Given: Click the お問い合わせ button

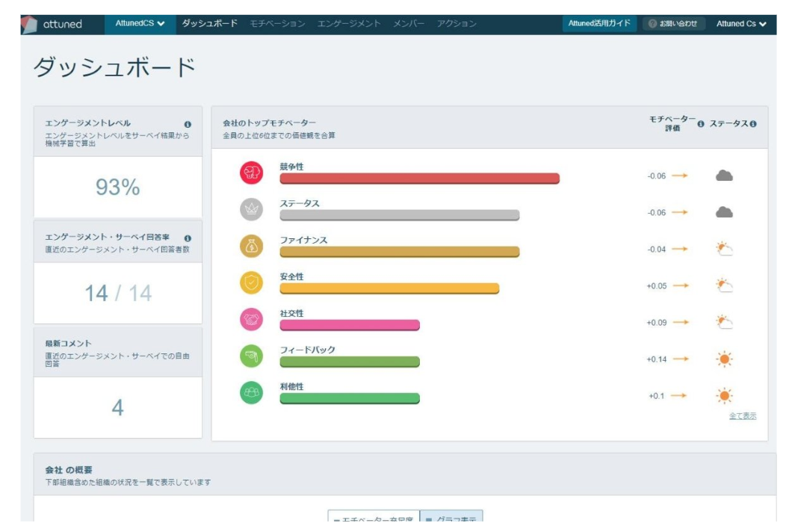Looking at the screenshot, I should [673, 24].
